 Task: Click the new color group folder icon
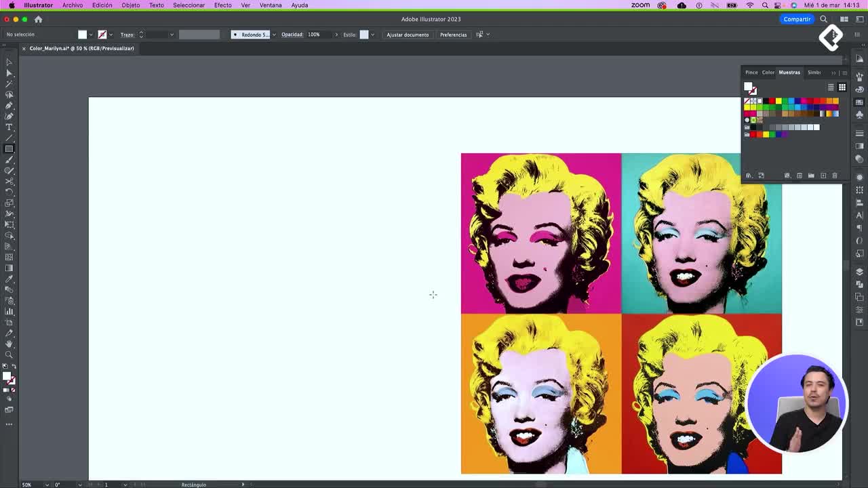811,176
